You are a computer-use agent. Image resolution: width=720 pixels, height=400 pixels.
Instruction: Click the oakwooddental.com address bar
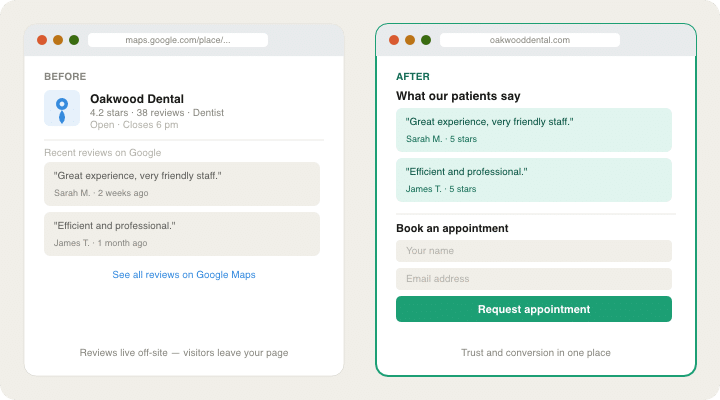click(530, 40)
